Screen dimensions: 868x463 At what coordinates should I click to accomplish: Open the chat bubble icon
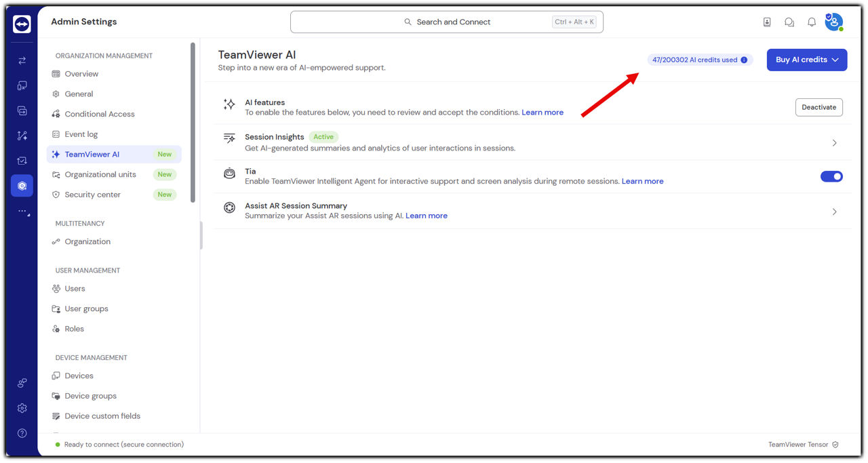[789, 22]
